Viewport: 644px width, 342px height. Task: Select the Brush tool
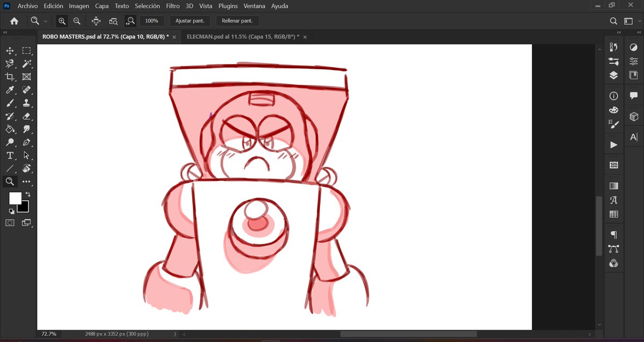click(10, 103)
